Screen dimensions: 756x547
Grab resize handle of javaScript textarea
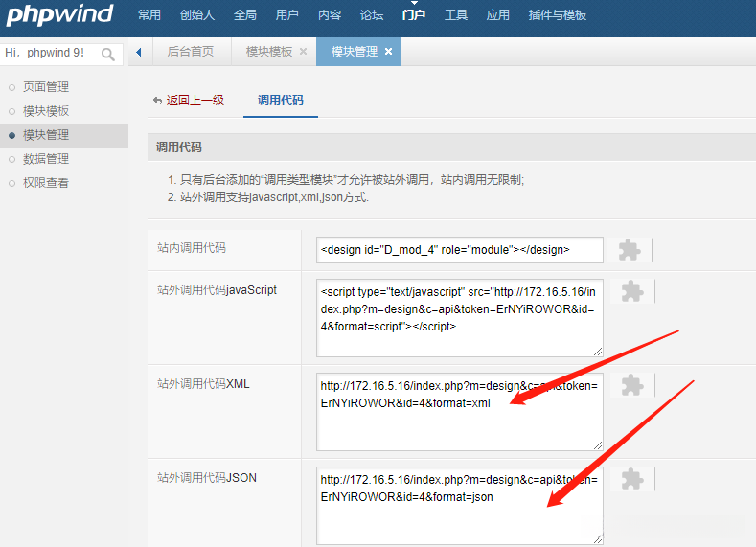(x=598, y=352)
